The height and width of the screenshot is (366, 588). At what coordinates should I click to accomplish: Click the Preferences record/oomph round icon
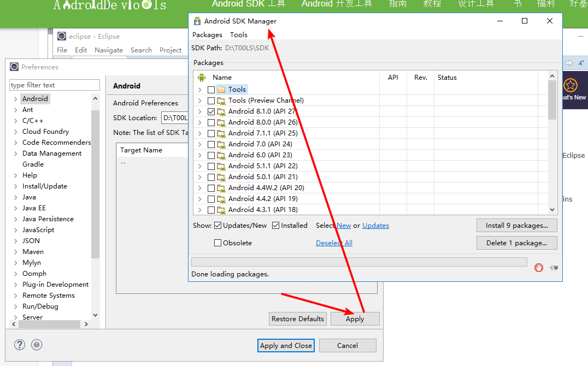pyautogui.click(x=37, y=345)
